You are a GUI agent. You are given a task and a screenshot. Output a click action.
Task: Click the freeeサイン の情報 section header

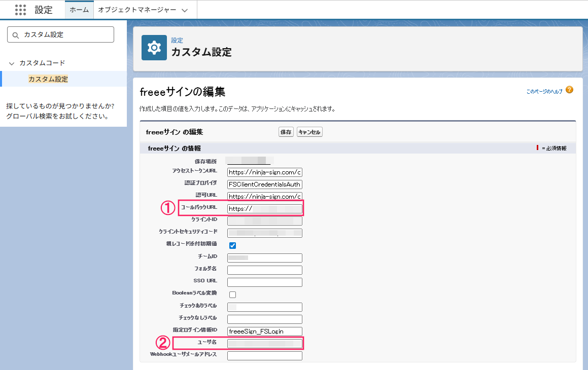pyautogui.click(x=175, y=149)
